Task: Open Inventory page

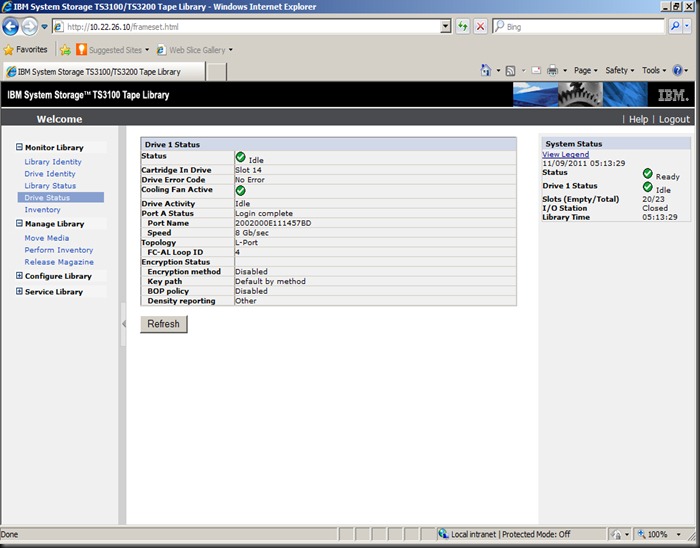Action: (42, 209)
